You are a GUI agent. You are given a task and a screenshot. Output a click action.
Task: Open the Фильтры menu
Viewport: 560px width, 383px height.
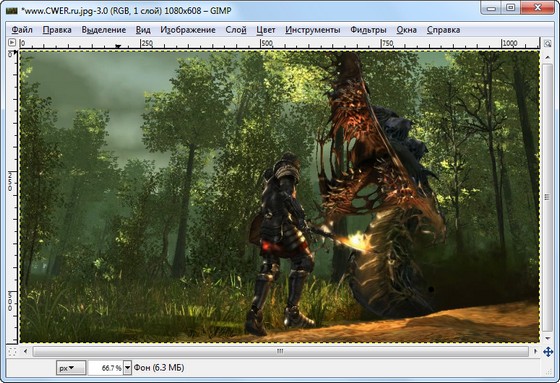coord(368,30)
